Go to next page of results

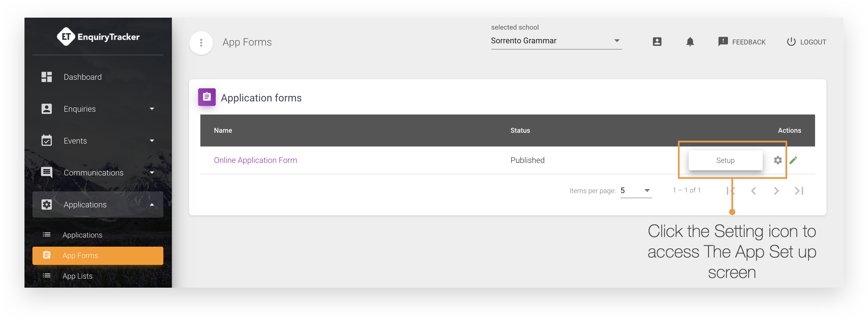point(776,191)
